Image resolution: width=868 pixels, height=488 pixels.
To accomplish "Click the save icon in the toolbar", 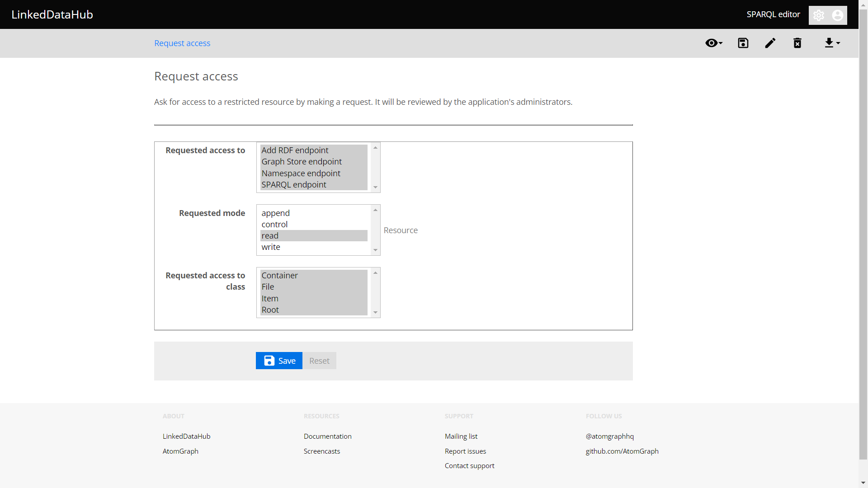I will tap(743, 43).
